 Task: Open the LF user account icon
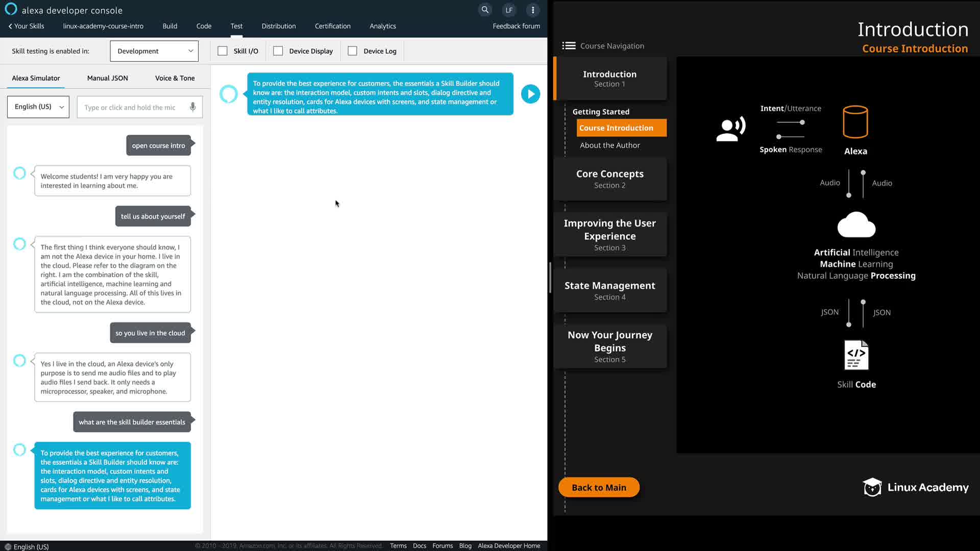pyautogui.click(x=509, y=10)
